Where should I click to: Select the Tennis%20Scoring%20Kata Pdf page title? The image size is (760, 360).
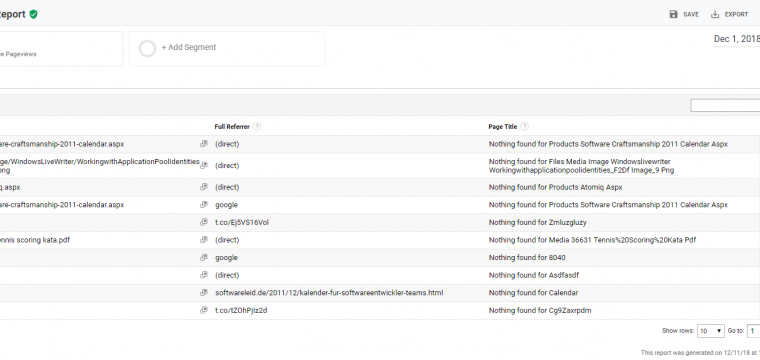592,240
